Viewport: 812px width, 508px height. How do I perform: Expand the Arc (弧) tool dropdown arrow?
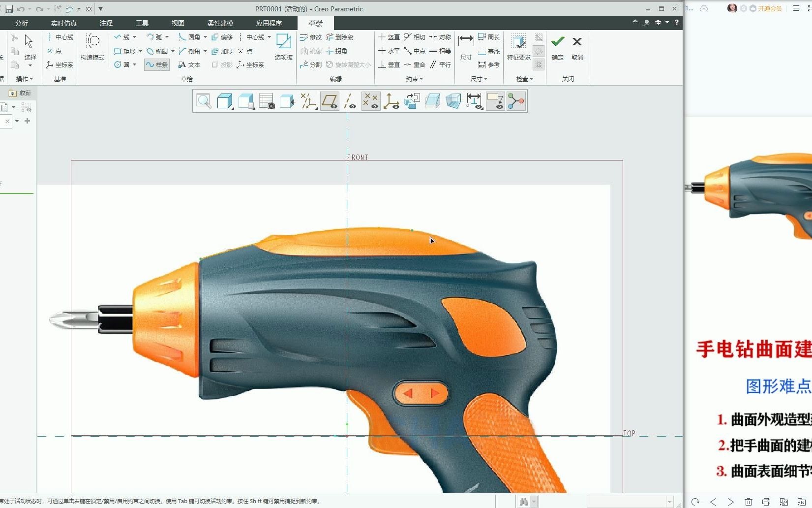coord(167,37)
